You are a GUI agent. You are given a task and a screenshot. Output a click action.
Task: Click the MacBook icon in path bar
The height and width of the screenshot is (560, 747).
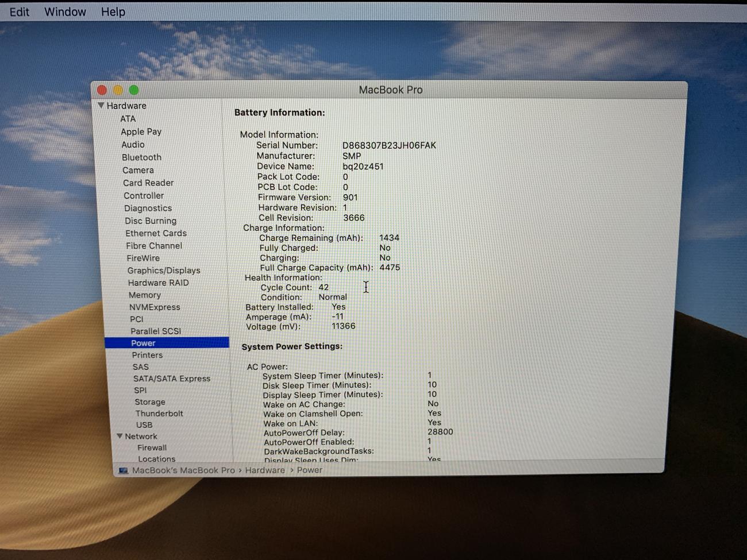123,470
